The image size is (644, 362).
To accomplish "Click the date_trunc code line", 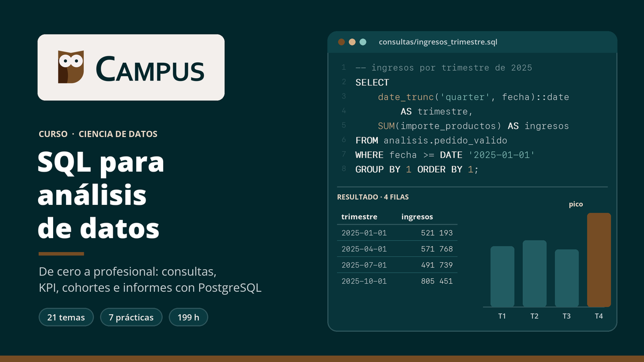I will (x=473, y=97).
